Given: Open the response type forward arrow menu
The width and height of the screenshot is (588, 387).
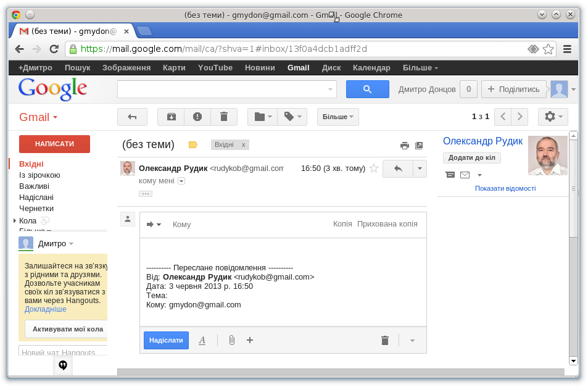Looking at the screenshot, I should (154, 225).
